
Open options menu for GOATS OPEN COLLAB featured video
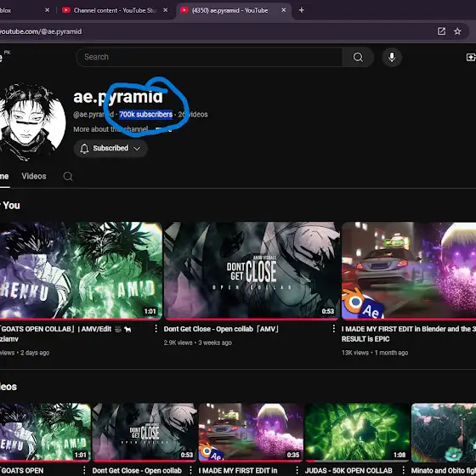point(156,329)
